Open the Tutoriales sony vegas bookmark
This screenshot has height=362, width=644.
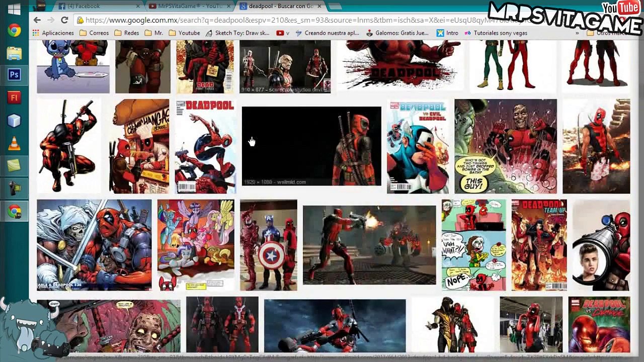click(496, 33)
